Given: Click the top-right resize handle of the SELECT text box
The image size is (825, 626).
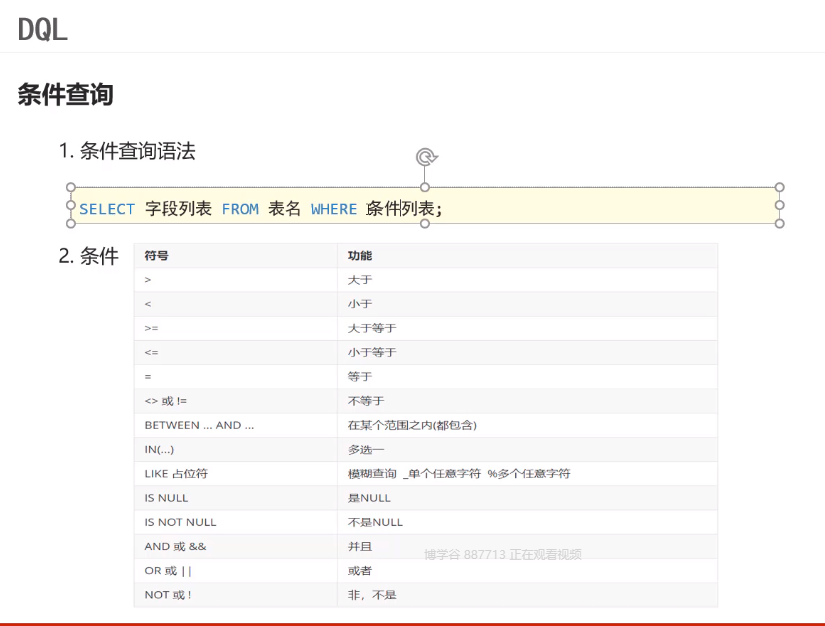Looking at the screenshot, I should tap(780, 187).
